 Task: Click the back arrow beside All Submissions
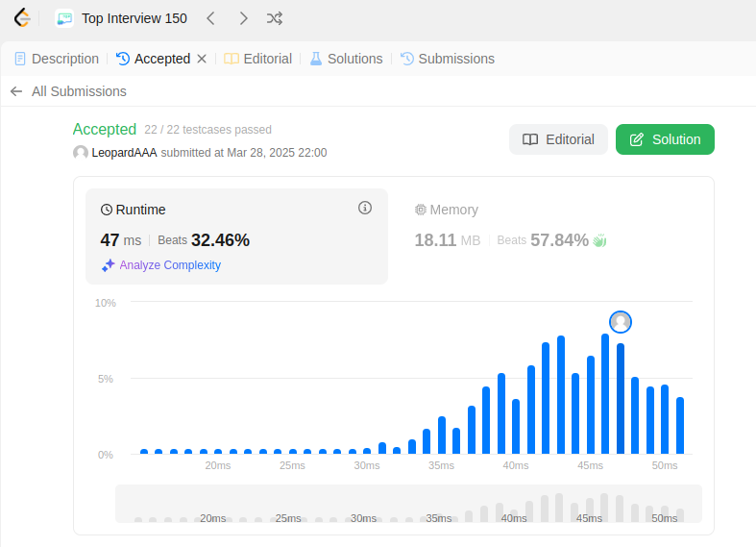16,91
